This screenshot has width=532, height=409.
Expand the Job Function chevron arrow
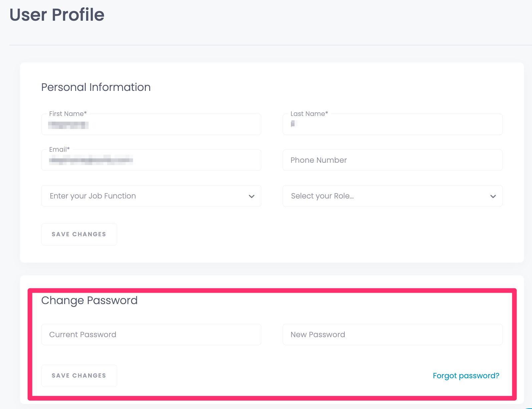point(252,196)
